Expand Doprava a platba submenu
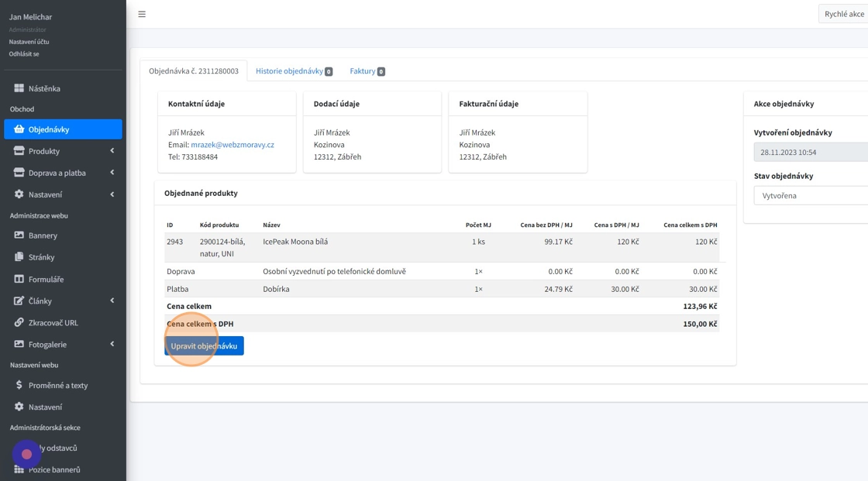Screen dimensions: 868x481 click(x=112, y=173)
